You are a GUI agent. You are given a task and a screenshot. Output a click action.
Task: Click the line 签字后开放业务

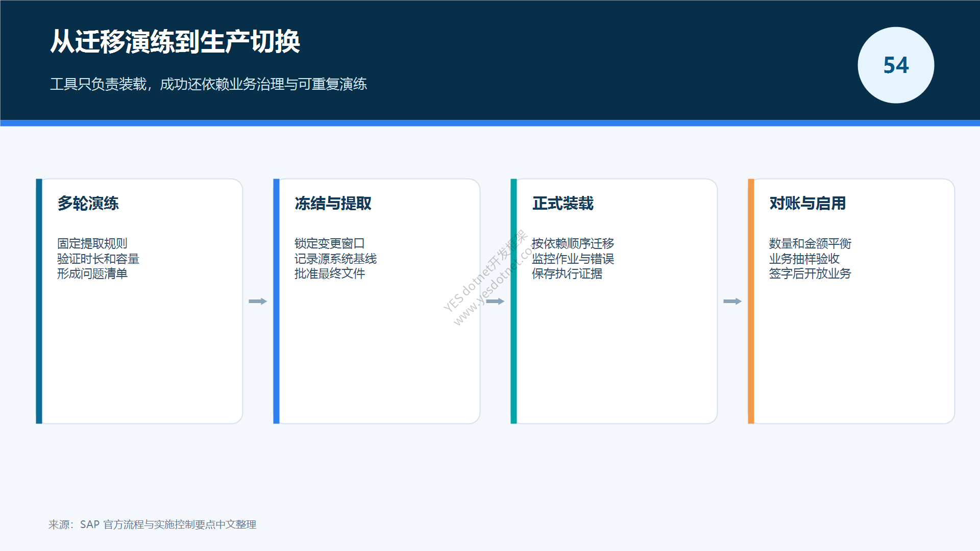tap(810, 273)
